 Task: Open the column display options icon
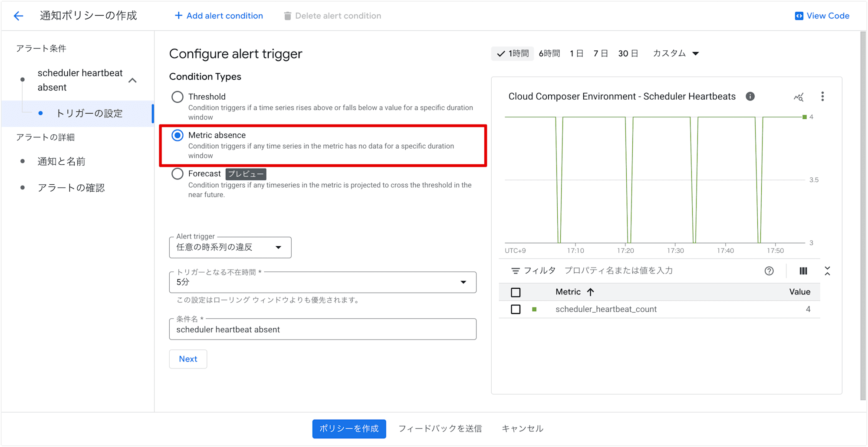coord(803,271)
